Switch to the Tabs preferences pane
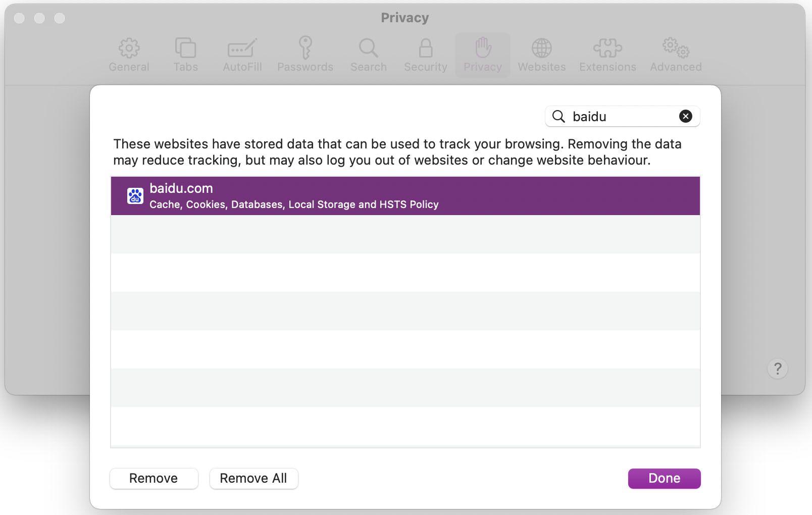Screen dimensions: 812x515 (x=185, y=48)
